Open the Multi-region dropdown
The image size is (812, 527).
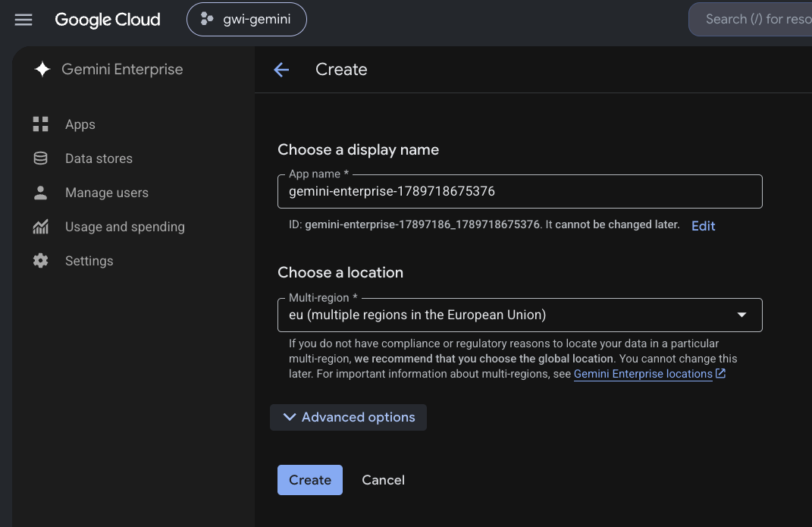click(x=520, y=315)
